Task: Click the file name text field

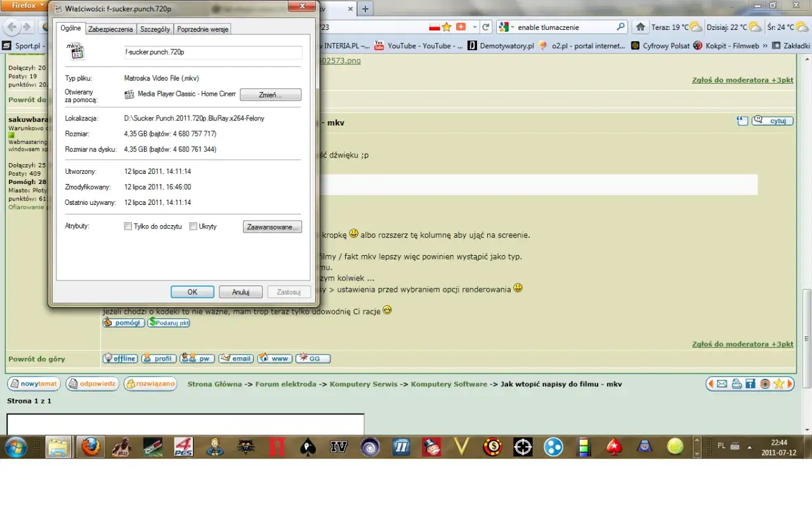Action: (213, 52)
